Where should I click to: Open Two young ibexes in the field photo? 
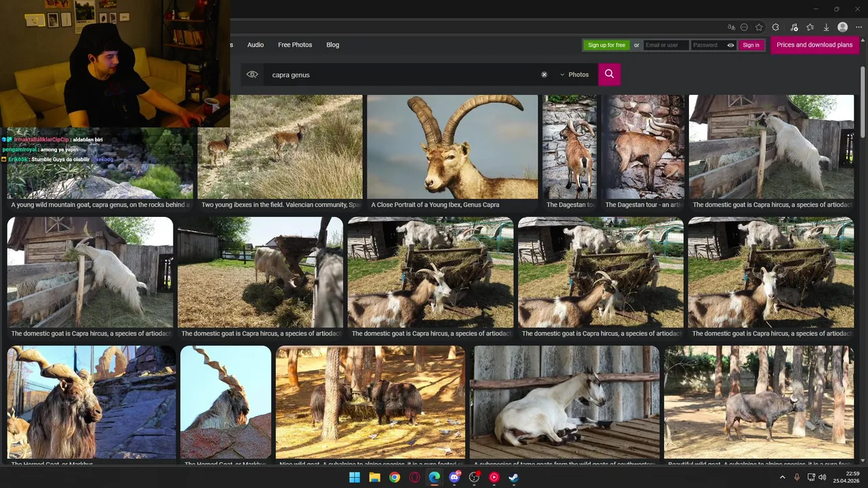click(x=280, y=147)
